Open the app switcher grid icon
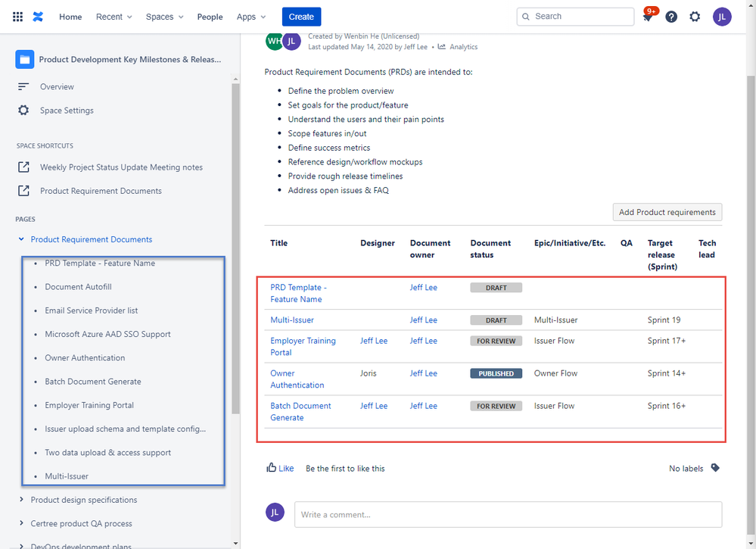 click(18, 17)
